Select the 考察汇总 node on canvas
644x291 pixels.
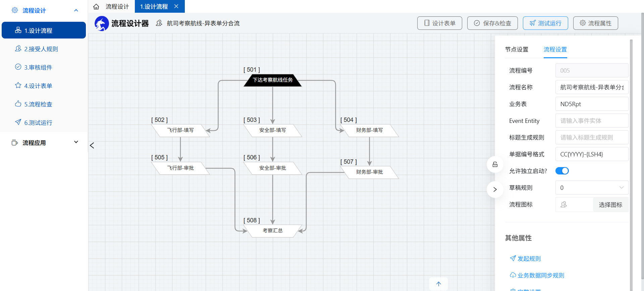point(273,231)
